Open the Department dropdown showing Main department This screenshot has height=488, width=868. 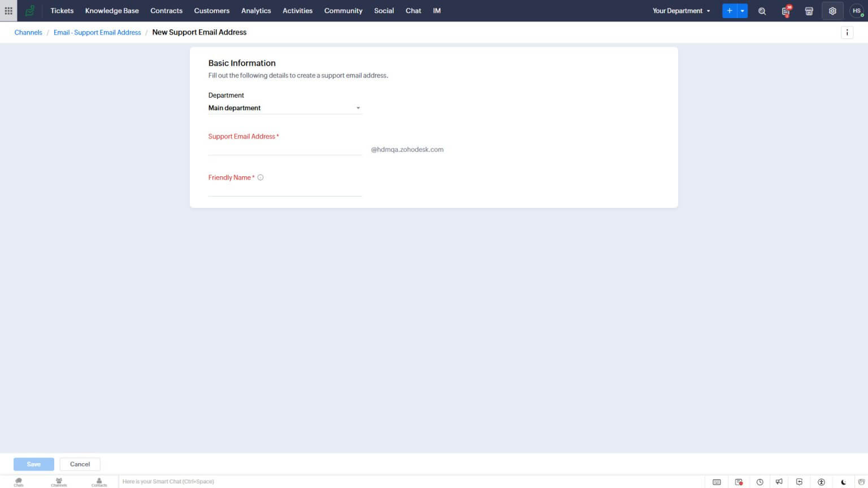point(285,108)
